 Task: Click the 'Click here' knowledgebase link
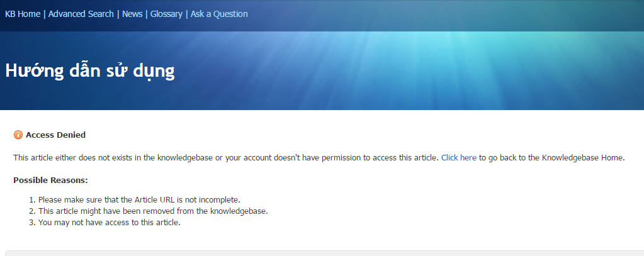[459, 157]
